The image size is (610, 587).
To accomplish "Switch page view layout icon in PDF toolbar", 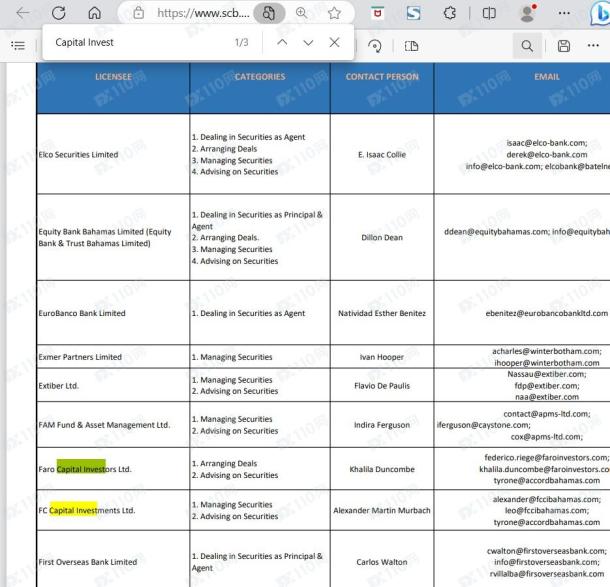I will 411,46.
